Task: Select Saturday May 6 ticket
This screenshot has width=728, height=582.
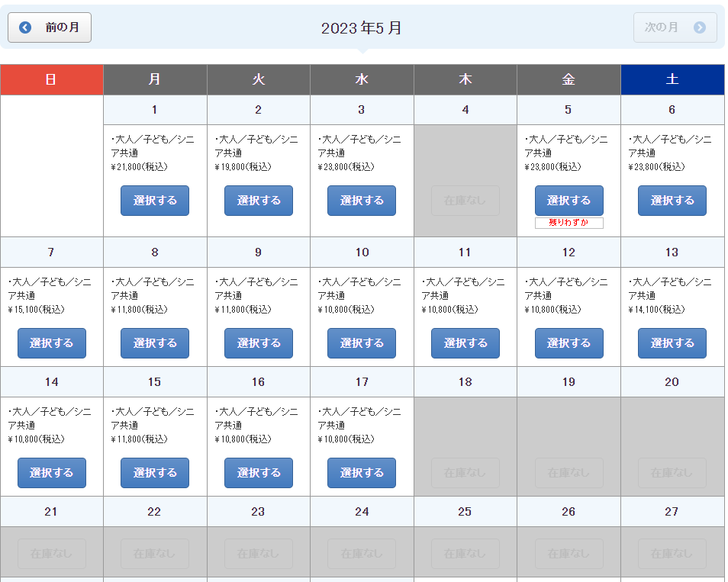Action: click(x=672, y=201)
